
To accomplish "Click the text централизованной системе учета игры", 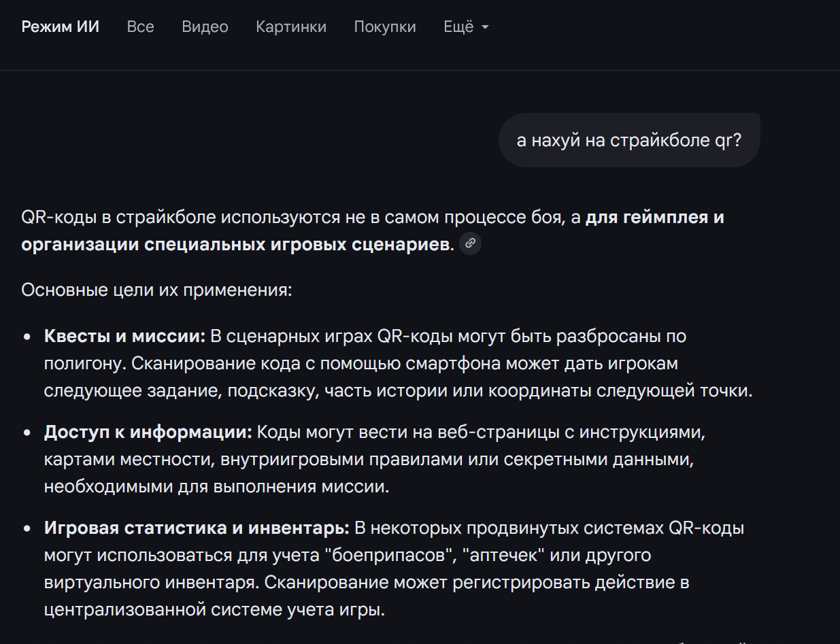I will point(214,609).
